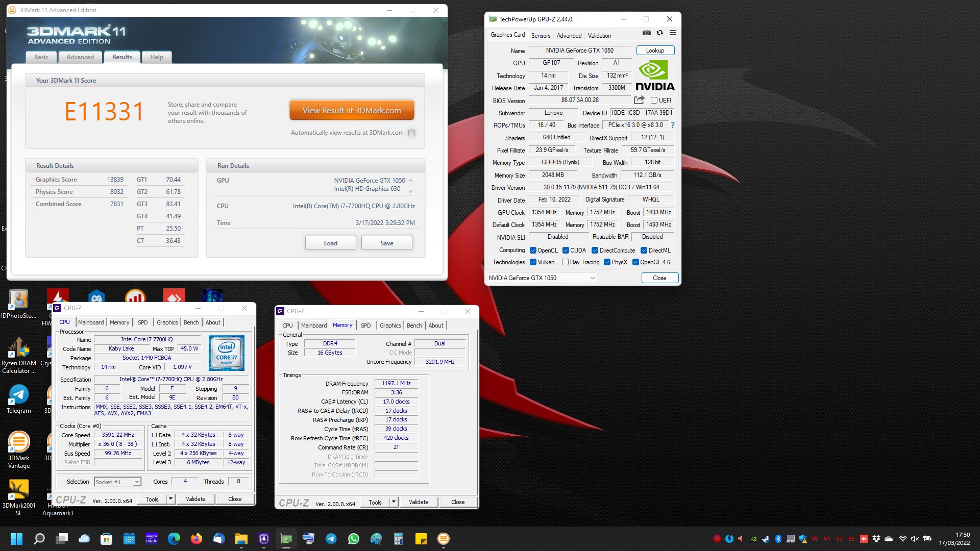
Task: Switch to CPU-Z from the taskbar
Action: (264, 539)
